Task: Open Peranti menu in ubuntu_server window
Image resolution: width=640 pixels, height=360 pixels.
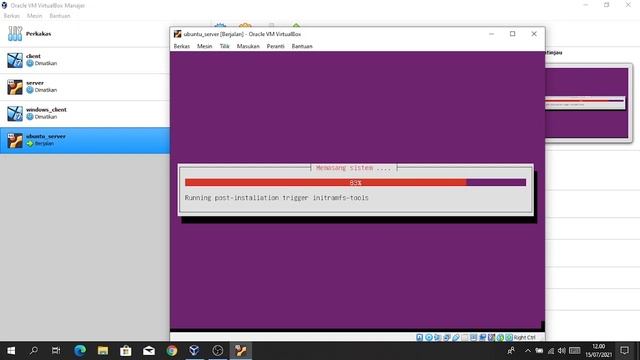Action: coord(276,46)
